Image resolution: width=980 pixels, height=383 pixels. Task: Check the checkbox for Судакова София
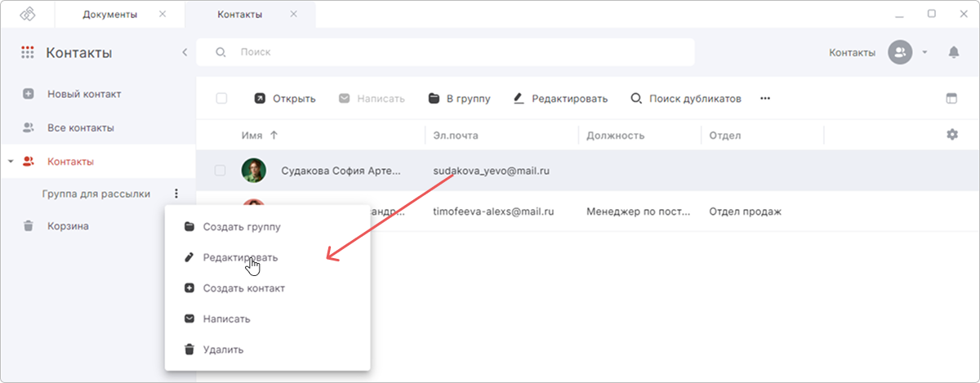click(220, 171)
